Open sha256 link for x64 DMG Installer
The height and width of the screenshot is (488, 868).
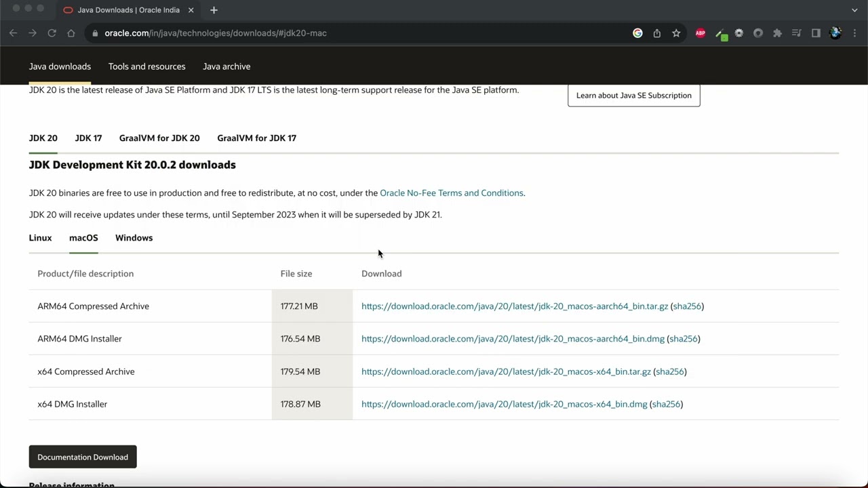[x=666, y=404]
